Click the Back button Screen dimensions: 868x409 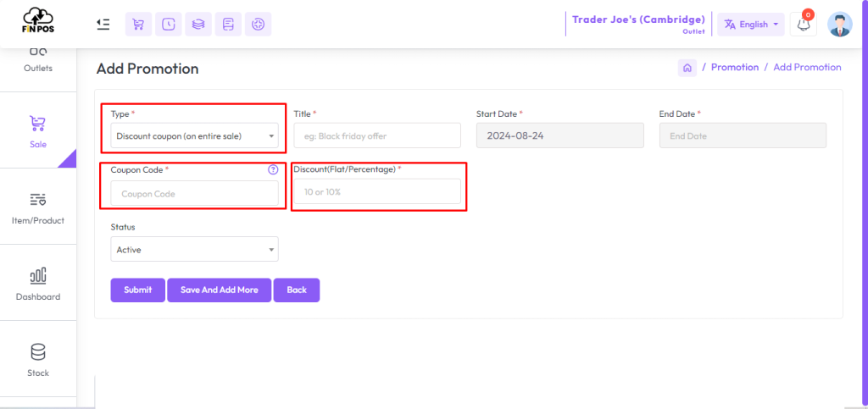(x=297, y=290)
